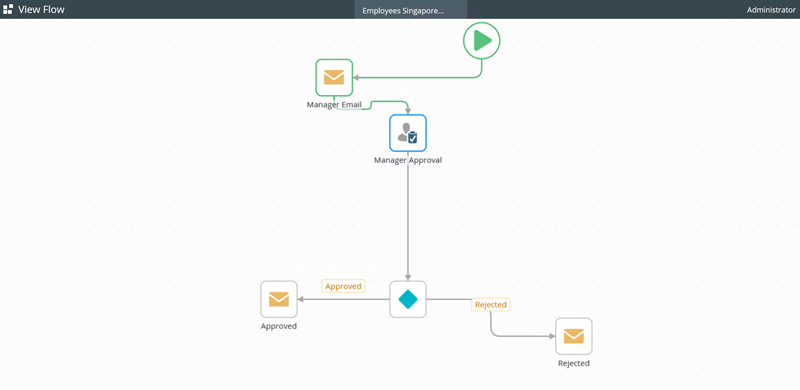Click the View Flow title text
Viewport: 800px width, 390px height.
[41, 9]
